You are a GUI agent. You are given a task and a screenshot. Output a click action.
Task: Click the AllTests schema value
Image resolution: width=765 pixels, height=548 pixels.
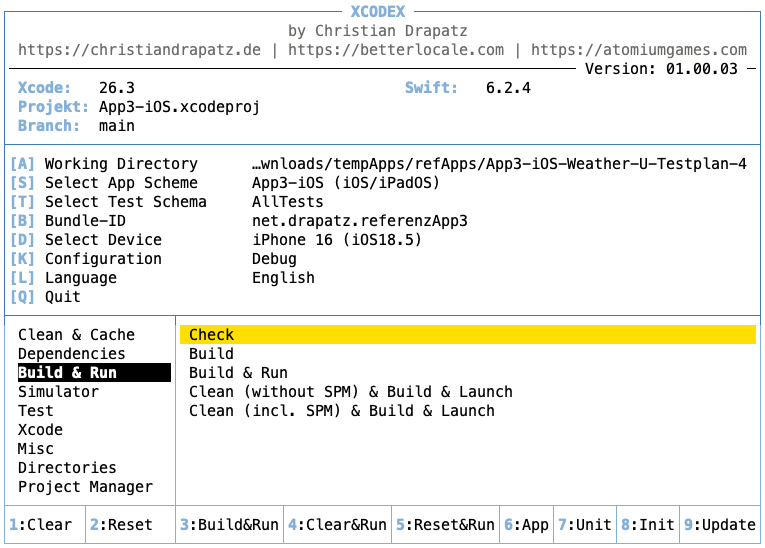[288, 202]
